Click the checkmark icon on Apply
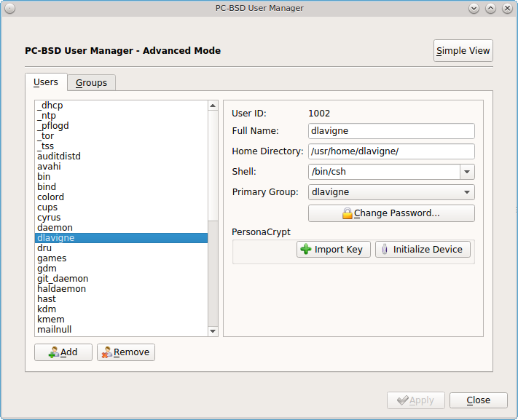 click(403, 400)
